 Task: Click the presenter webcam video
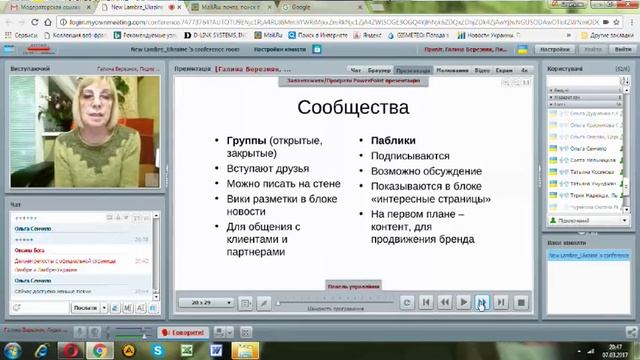click(x=85, y=131)
